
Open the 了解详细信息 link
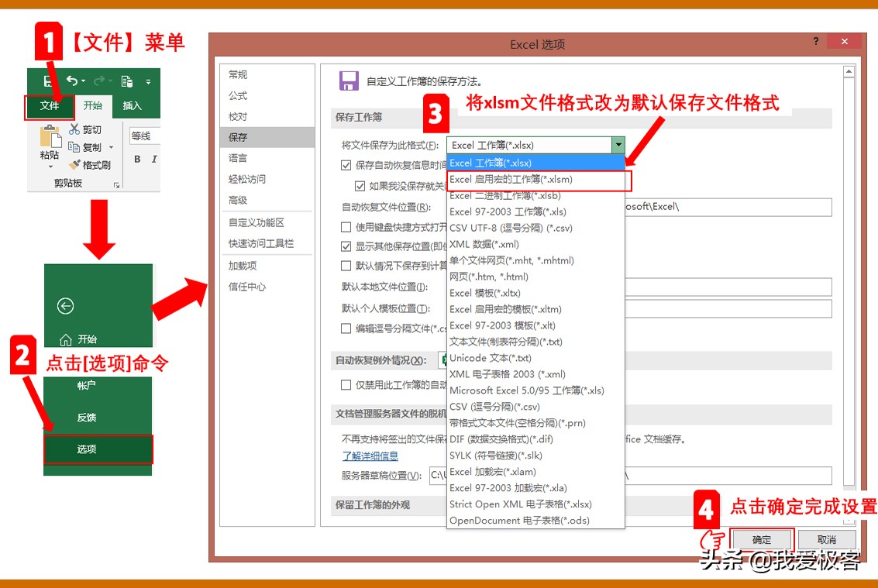(370, 456)
